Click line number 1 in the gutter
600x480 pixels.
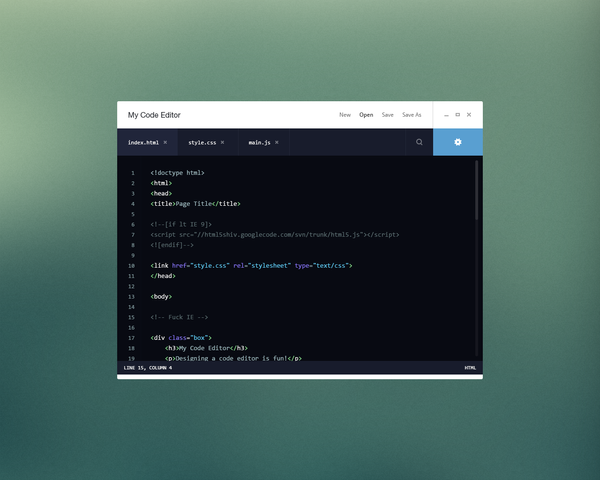coord(133,173)
